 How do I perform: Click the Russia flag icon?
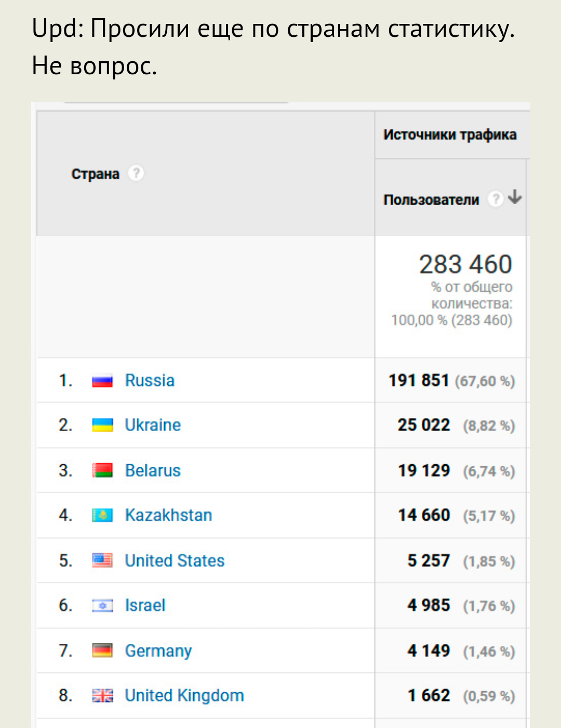[102, 381]
